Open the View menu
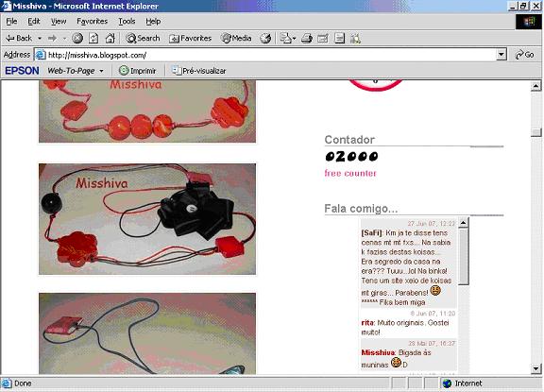Image resolution: width=544 pixels, height=392 pixels. coord(59,22)
